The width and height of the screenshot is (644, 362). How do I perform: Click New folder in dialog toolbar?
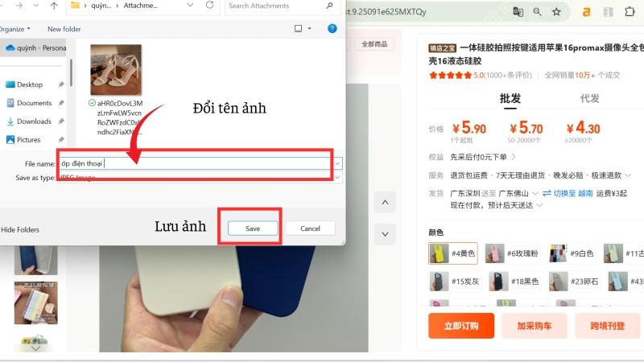click(64, 29)
